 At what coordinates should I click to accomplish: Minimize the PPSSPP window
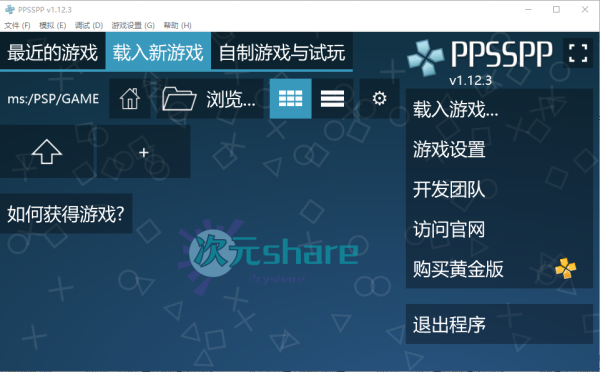point(528,10)
